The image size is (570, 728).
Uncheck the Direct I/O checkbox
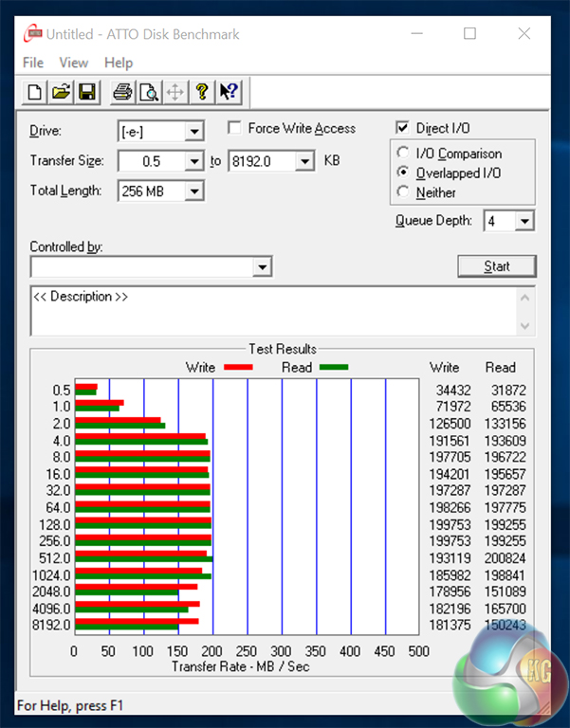coord(402,128)
